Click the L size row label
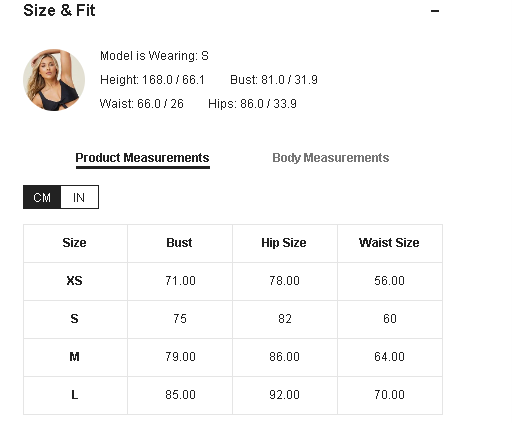 click(x=74, y=395)
